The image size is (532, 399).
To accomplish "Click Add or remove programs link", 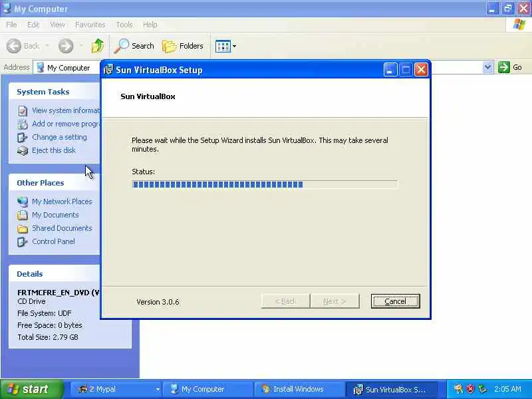I will click(x=66, y=124).
